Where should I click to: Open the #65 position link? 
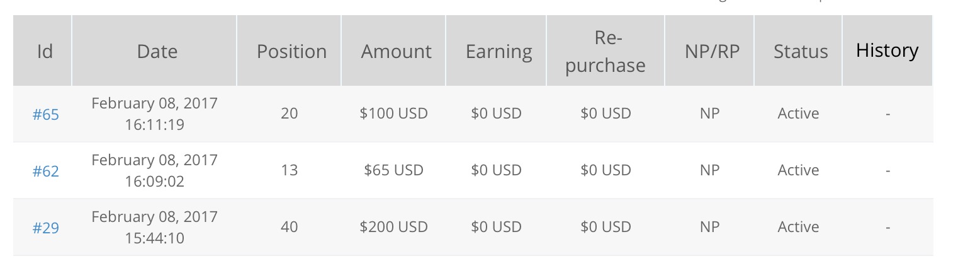click(45, 115)
